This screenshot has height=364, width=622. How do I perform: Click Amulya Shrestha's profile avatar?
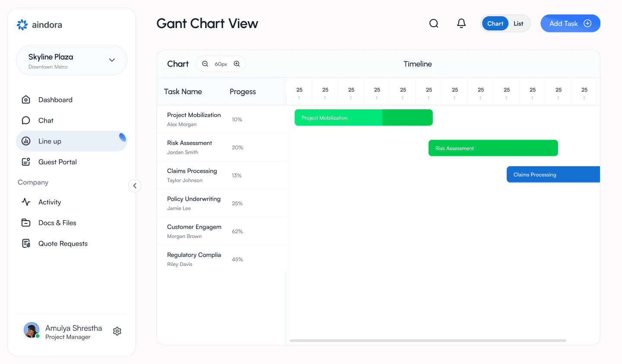(32, 330)
